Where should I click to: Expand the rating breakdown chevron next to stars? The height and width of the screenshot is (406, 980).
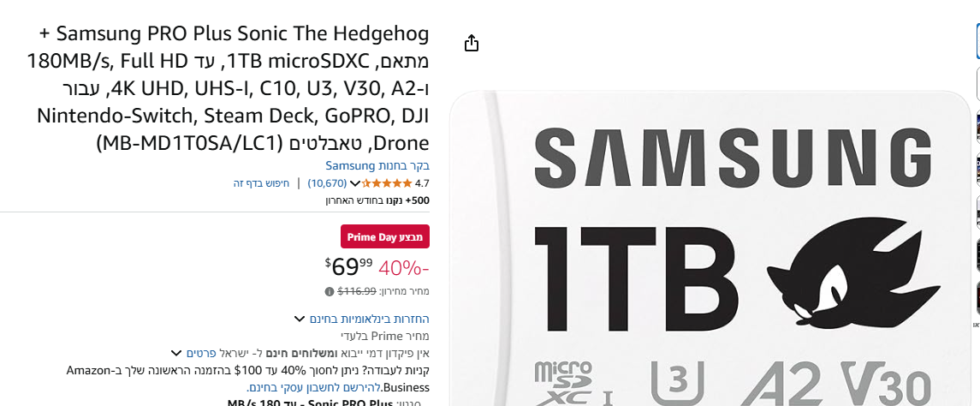click(355, 183)
